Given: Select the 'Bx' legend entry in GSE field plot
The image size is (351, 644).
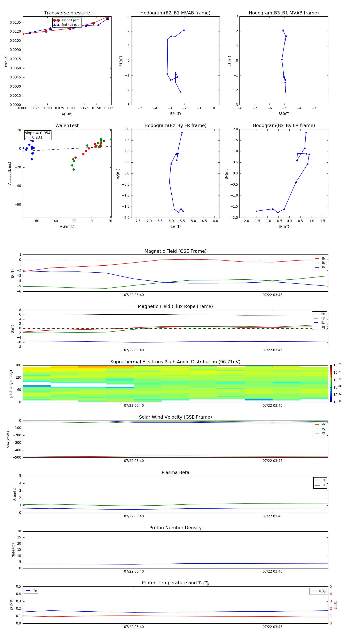Looking at the screenshot, I should pyautogui.click(x=320, y=259).
